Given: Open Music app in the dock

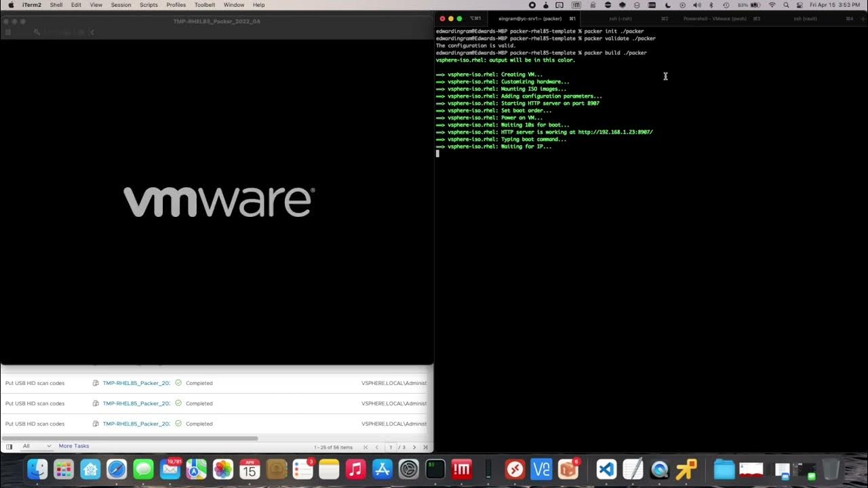Looking at the screenshot, I should (x=355, y=469).
